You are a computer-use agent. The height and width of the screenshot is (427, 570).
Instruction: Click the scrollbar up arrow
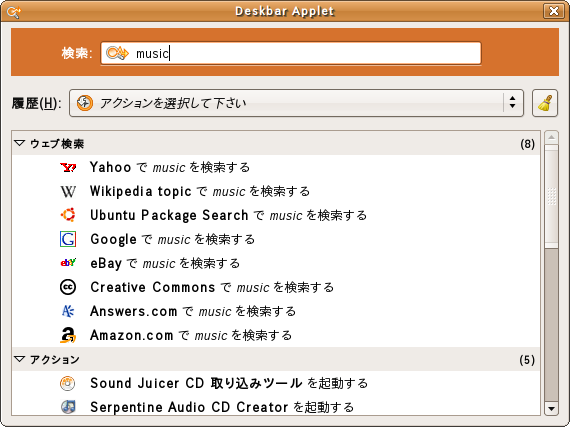tap(551, 138)
